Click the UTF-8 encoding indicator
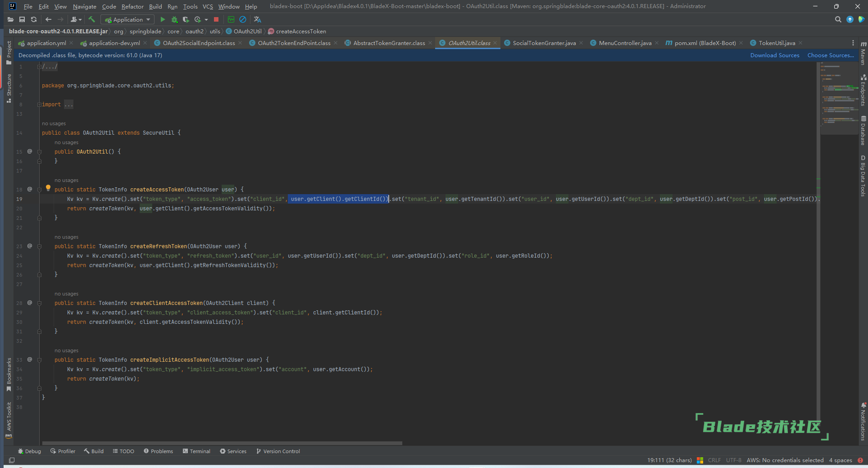Screen dimensions: 868x468 pyautogui.click(x=733, y=460)
